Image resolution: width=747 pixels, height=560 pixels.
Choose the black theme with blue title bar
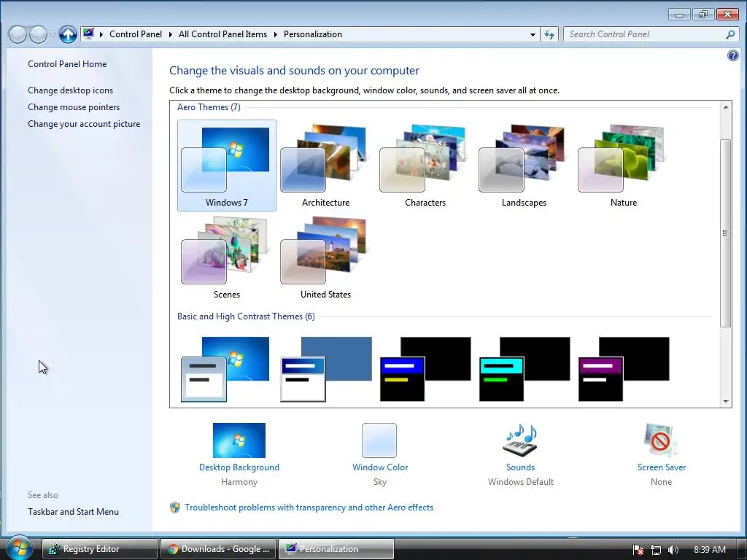(425, 369)
